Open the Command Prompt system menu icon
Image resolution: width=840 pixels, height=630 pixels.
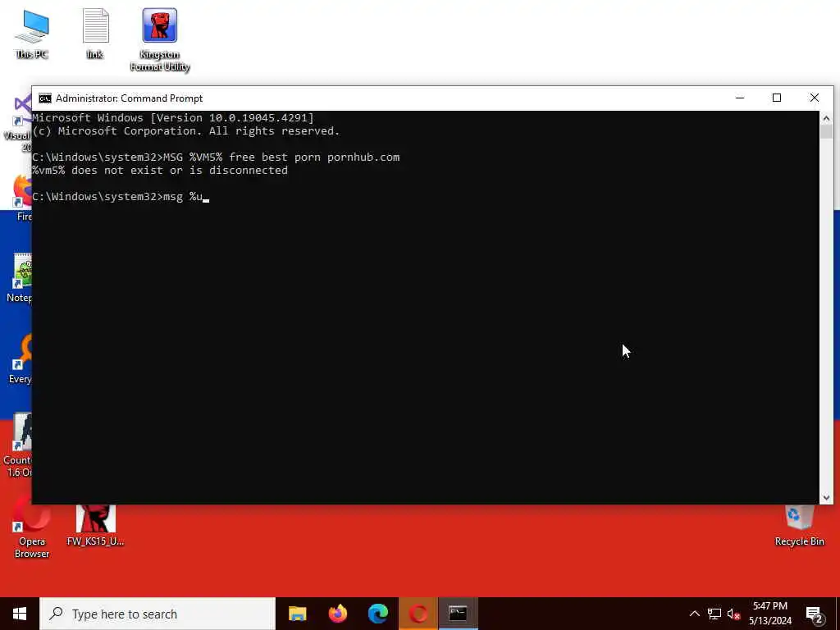point(45,98)
